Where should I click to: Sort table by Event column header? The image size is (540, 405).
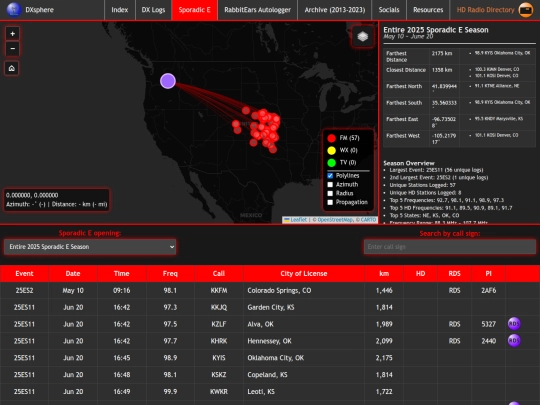click(x=24, y=274)
